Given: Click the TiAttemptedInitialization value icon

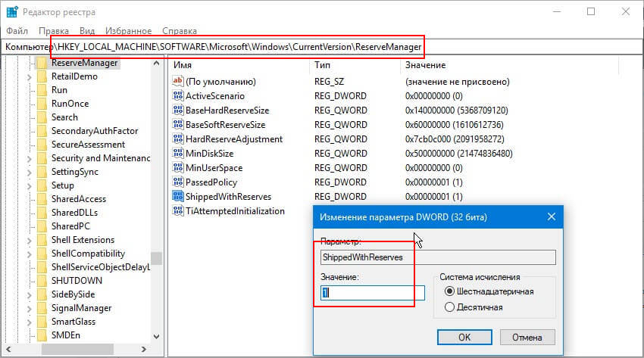Looking at the screenshot, I should [178, 210].
